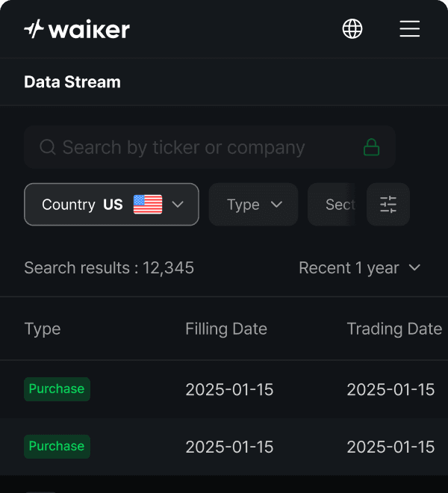The image size is (448, 493).
Task: Click the green lock icon
Action: 371,147
